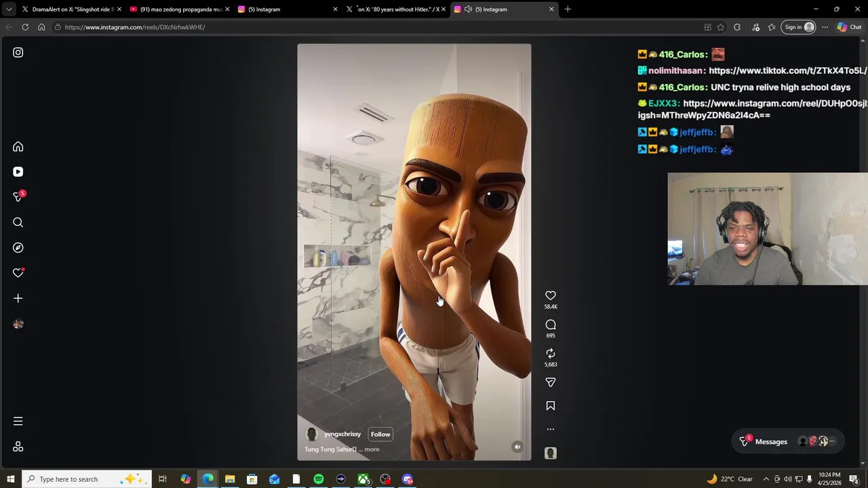The width and height of the screenshot is (868, 488).
Task: Open browser Extensions puzzle icon
Action: pos(737,27)
